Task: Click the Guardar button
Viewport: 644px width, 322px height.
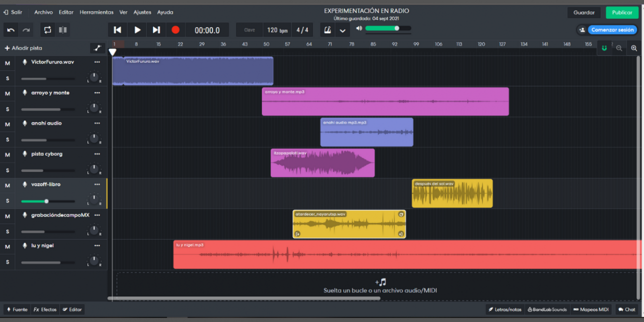Action: coord(584,12)
